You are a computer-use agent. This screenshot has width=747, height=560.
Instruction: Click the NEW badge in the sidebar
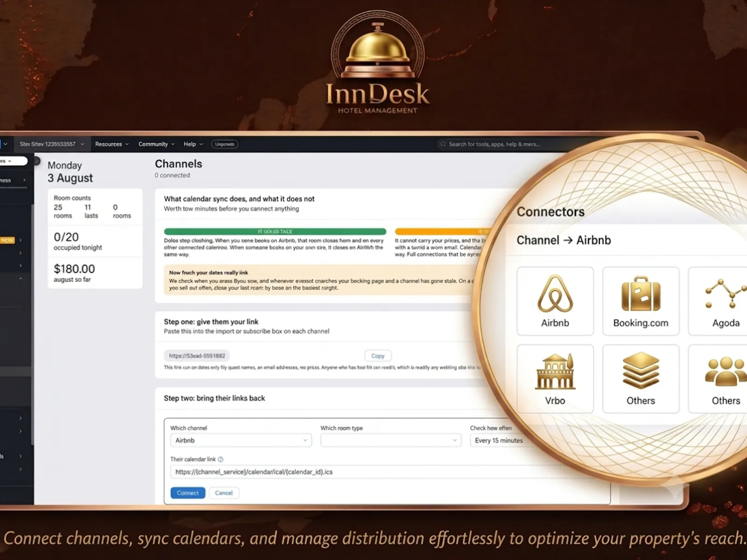click(7, 240)
